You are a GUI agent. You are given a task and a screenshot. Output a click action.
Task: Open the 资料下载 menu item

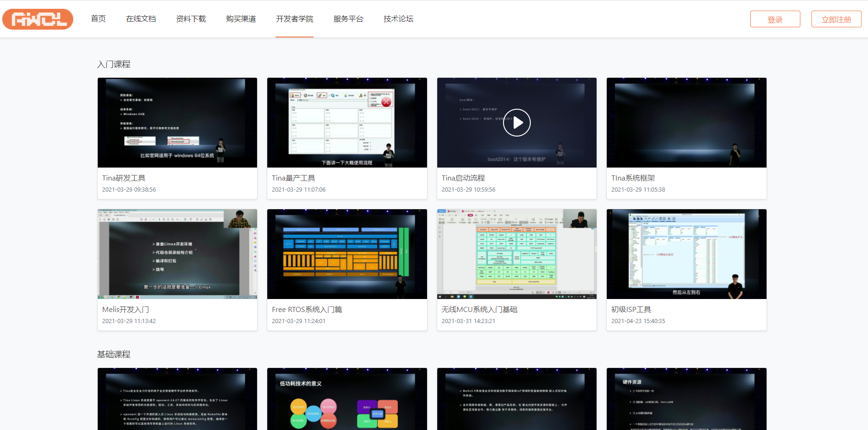[191, 19]
